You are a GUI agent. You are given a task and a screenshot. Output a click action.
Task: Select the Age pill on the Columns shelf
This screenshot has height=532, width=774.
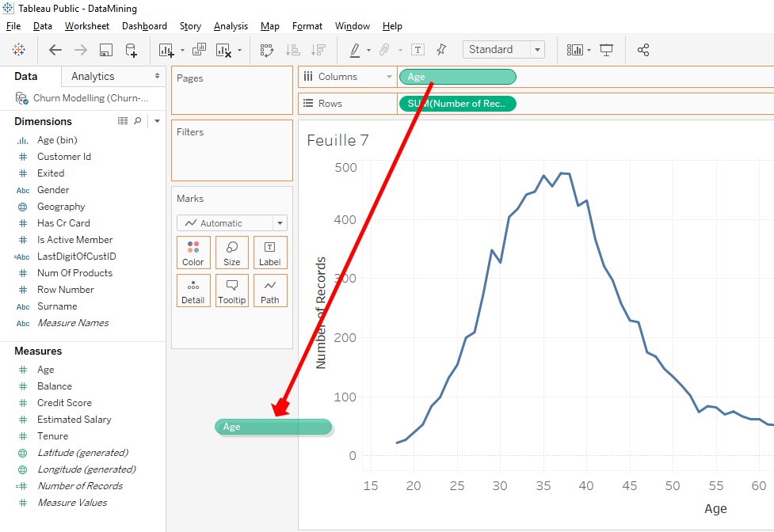click(x=457, y=77)
